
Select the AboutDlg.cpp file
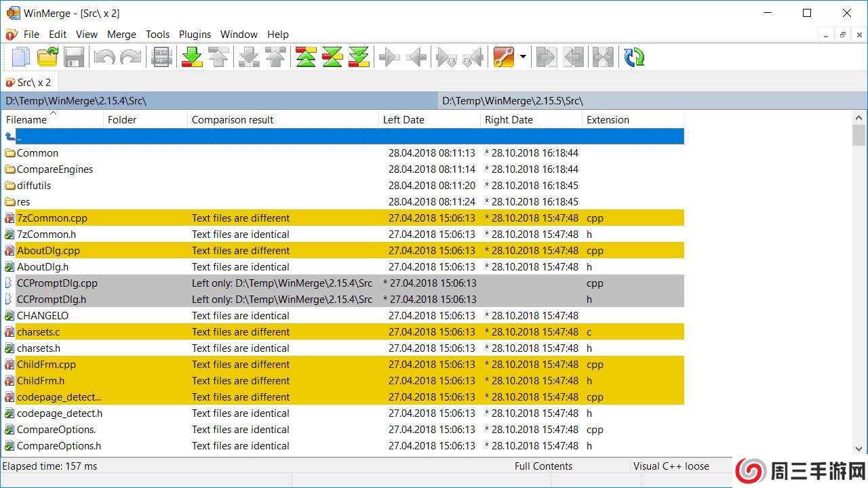coord(343,251)
